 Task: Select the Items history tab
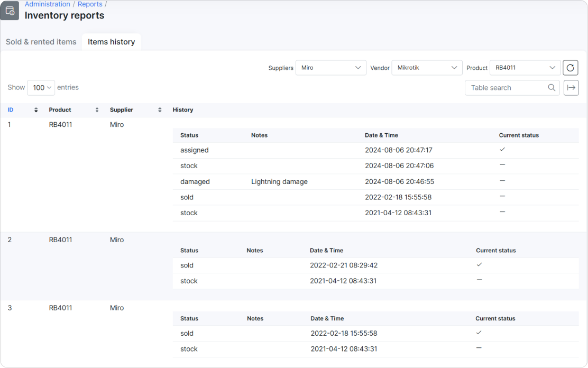[x=111, y=41]
